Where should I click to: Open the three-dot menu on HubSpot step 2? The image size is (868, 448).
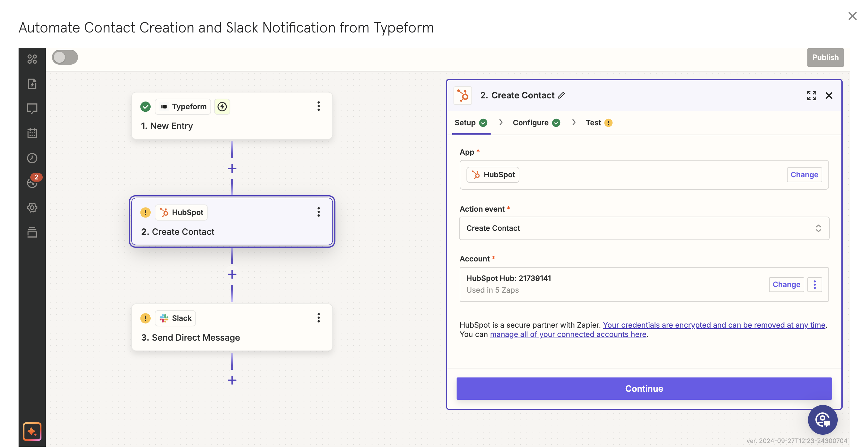click(317, 212)
